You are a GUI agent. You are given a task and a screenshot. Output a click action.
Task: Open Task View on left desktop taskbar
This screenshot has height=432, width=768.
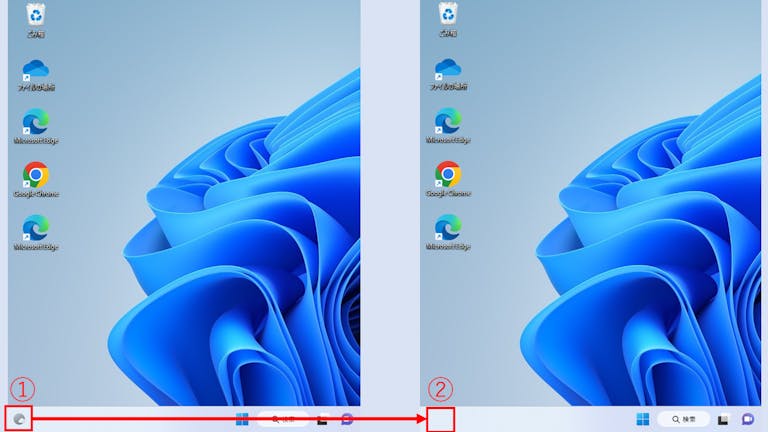[x=321, y=420]
